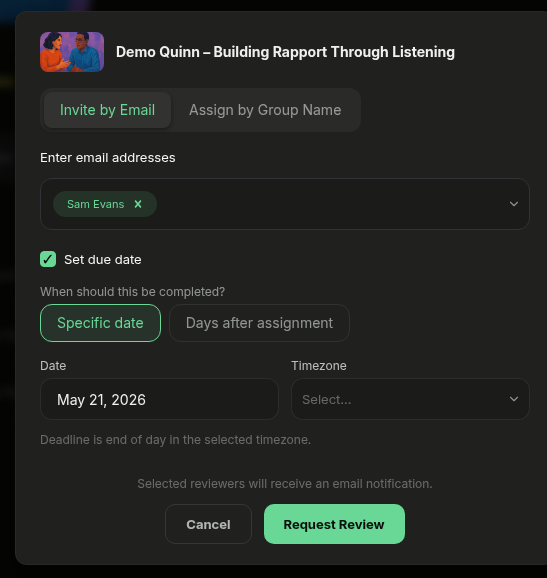Click the Demo Quinn – Building Rapport title
Screen dimensions: 547x578
pyautogui.click(x=285, y=52)
